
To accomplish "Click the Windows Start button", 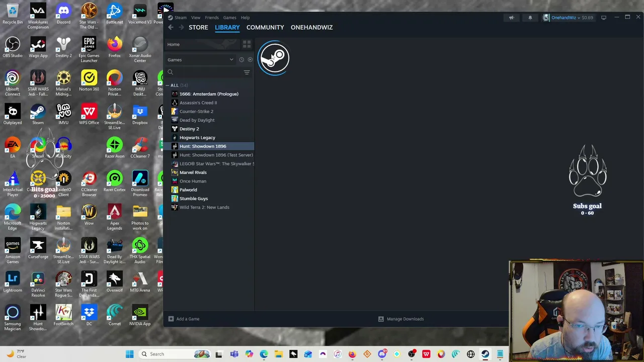I will [x=129, y=354].
